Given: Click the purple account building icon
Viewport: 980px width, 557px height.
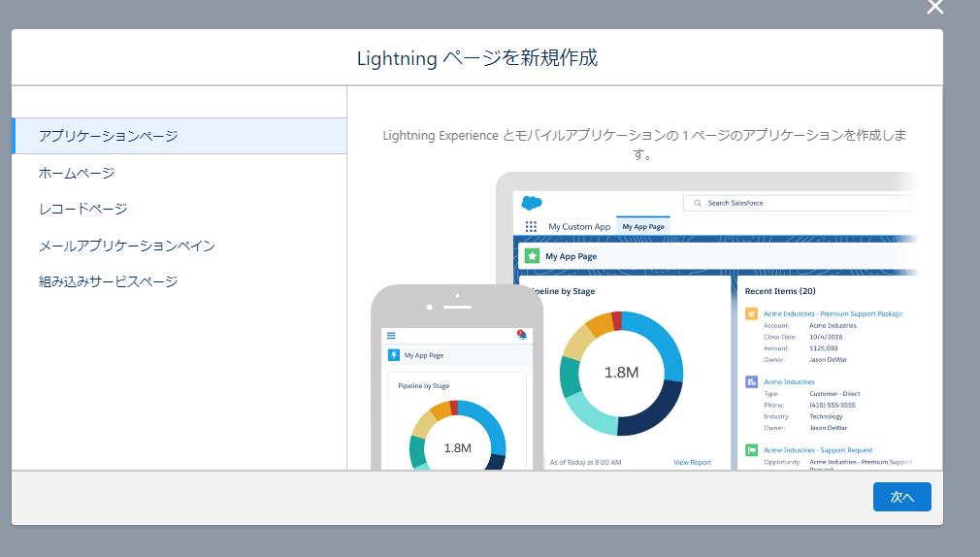Looking at the screenshot, I should [751, 382].
